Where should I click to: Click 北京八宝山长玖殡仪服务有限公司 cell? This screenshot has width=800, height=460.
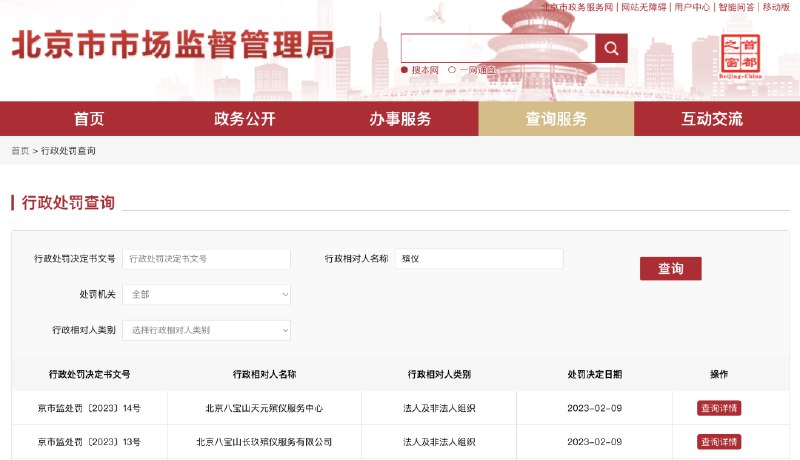pos(264,442)
